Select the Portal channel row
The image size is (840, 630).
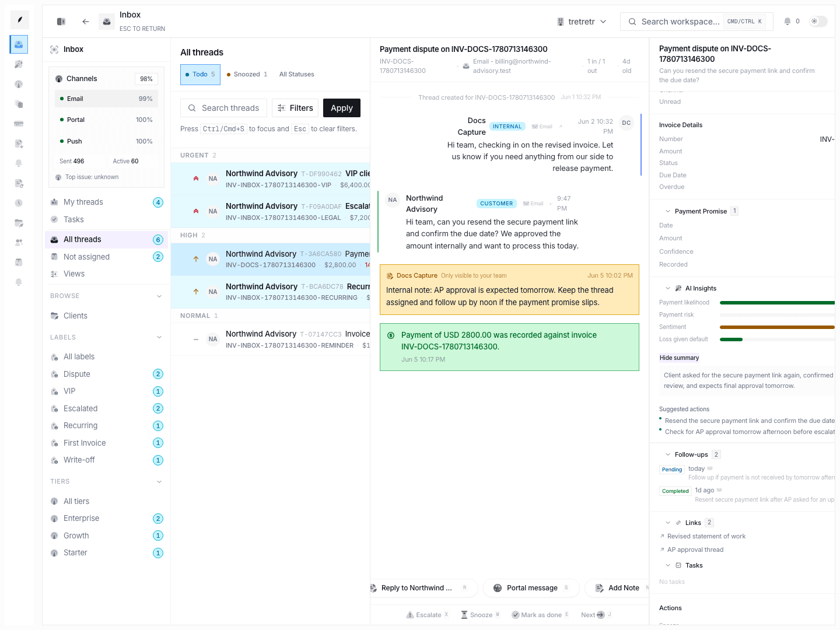(106, 120)
